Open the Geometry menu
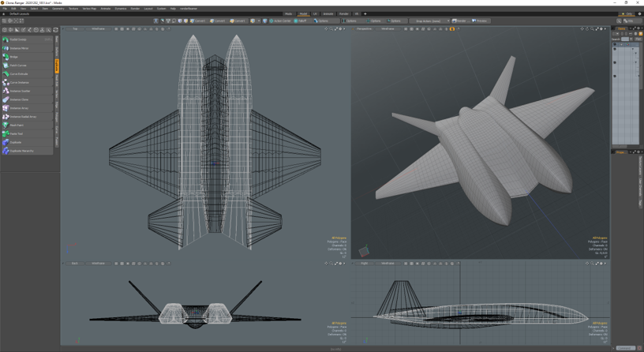644x352 pixels. click(x=58, y=9)
